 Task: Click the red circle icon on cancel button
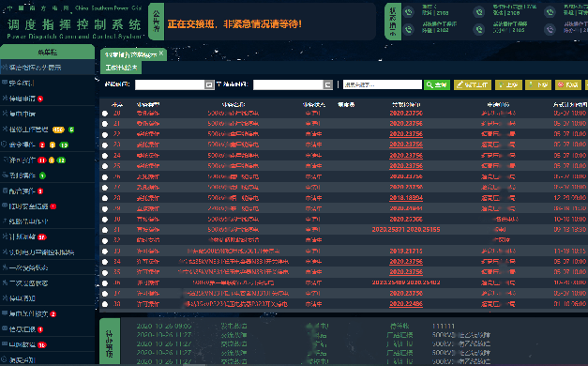click(x=561, y=84)
